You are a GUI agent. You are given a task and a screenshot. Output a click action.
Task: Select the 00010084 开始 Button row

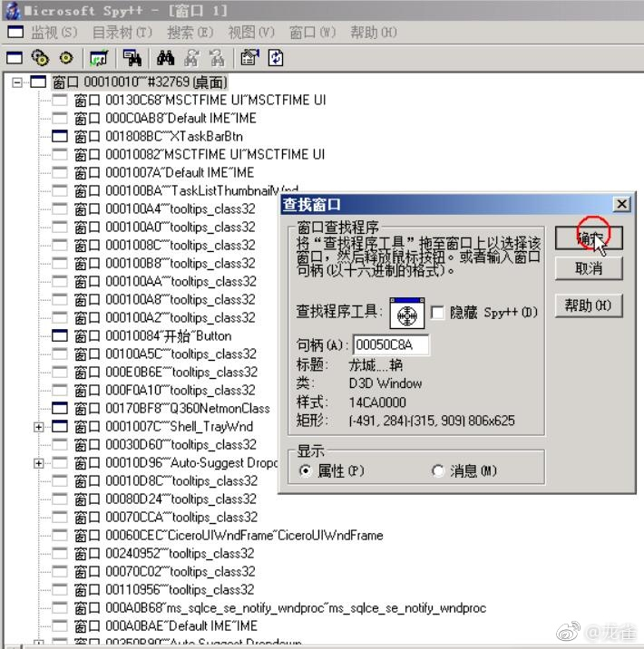click(152, 335)
